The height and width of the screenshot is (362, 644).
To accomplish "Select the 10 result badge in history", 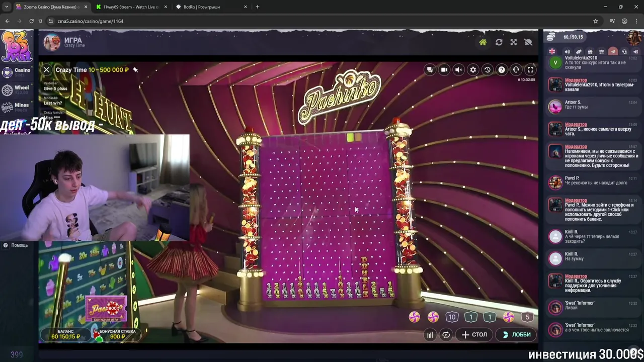I will pyautogui.click(x=452, y=317).
